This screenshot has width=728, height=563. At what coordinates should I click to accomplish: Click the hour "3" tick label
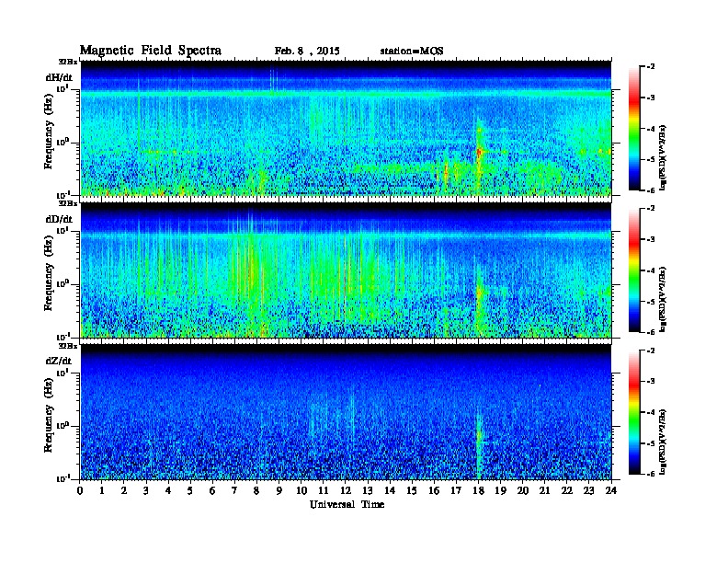point(146,491)
